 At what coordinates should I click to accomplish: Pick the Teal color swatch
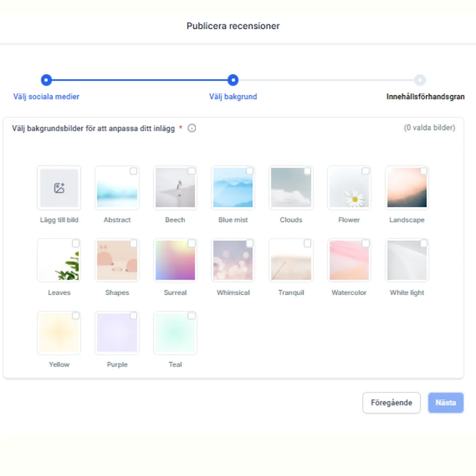point(175,333)
